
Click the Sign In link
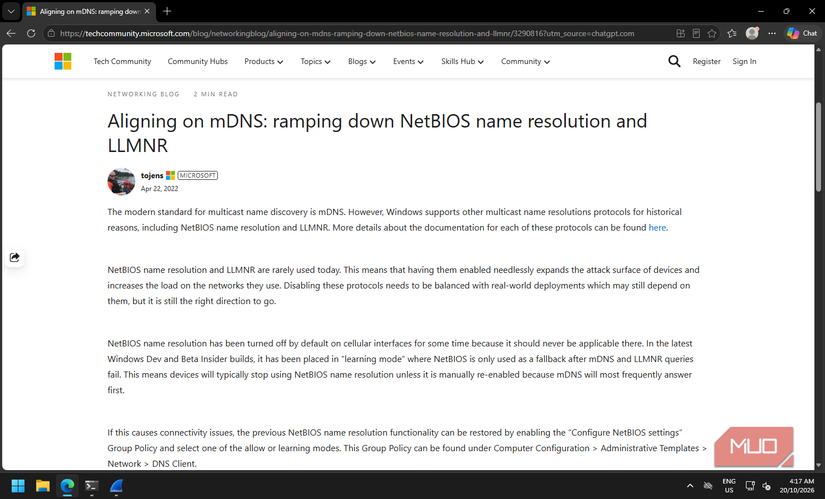[x=744, y=61]
